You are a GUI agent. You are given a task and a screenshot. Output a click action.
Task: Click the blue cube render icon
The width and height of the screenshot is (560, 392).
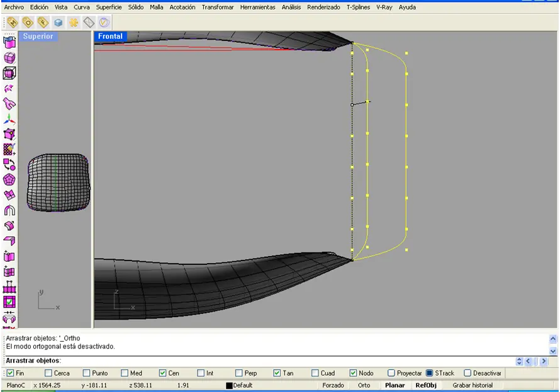coord(59,23)
